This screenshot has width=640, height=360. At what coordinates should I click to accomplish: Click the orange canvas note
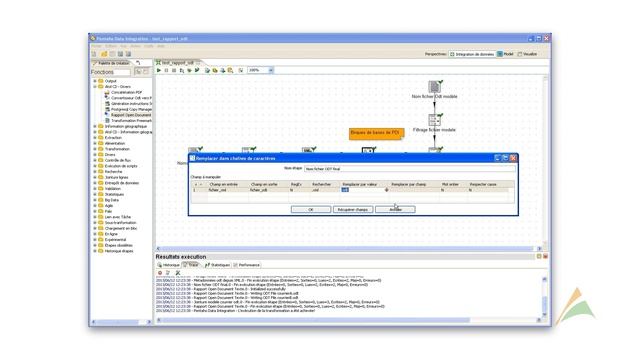pyautogui.click(x=376, y=133)
